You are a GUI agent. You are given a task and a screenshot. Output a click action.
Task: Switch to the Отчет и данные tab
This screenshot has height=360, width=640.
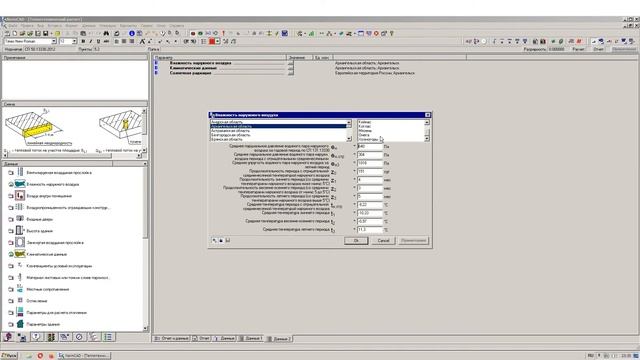pos(172,339)
